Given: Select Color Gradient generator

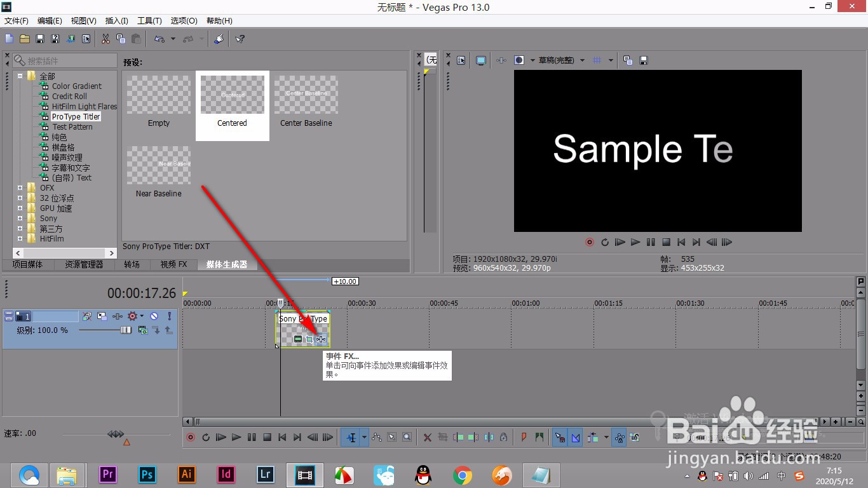Looking at the screenshot, I should (76, 86).
